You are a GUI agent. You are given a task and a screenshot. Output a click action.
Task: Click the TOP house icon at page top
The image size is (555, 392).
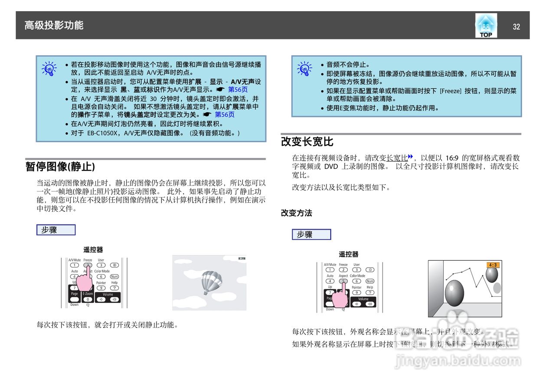[x=486, y=26]
